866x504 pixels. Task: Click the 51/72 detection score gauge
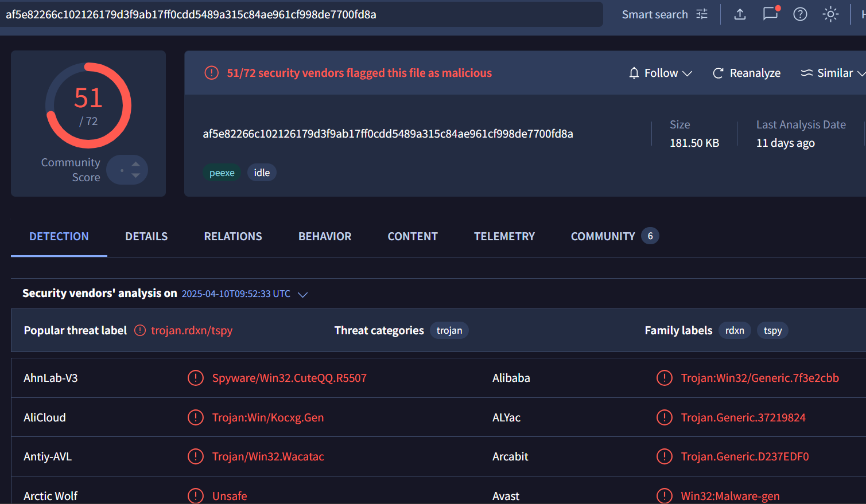88,106
